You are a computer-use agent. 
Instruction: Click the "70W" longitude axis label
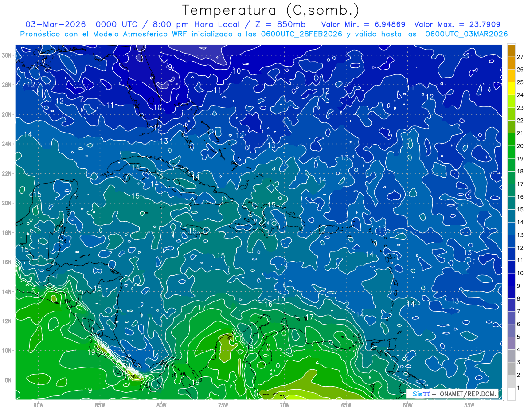pyautogui.click(x=285, y=405)
